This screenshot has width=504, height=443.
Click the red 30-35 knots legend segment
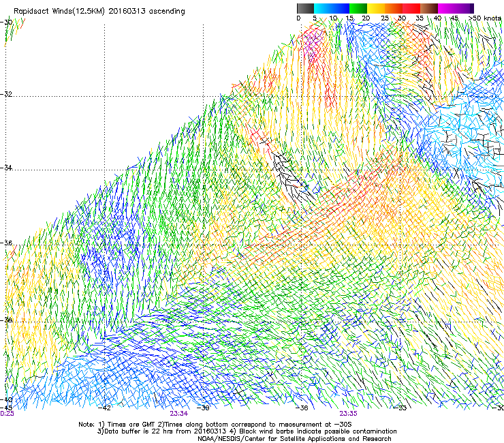click(411, 8)
